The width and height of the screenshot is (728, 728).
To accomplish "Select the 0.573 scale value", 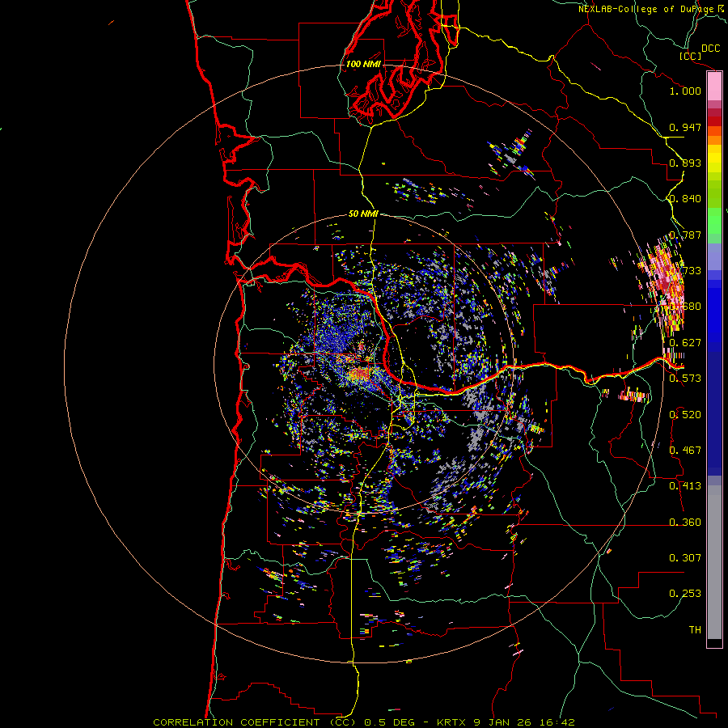I will 685,379.
